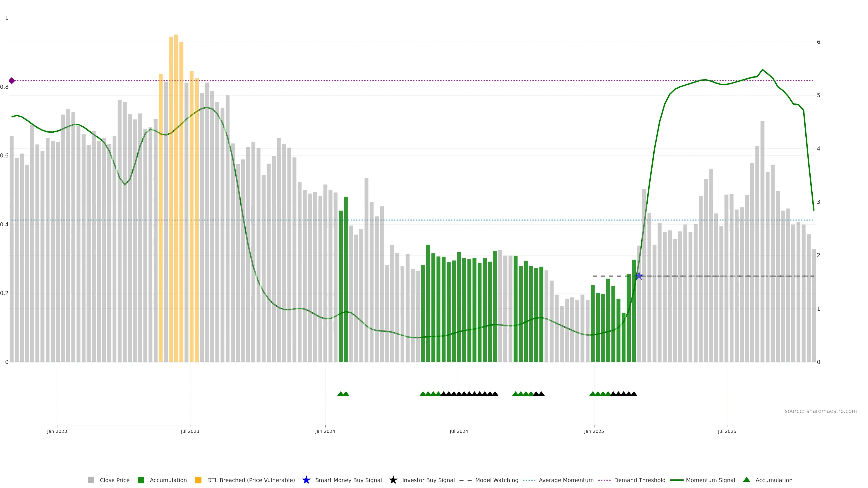Click the gray Close Price legend swatch

91,480
